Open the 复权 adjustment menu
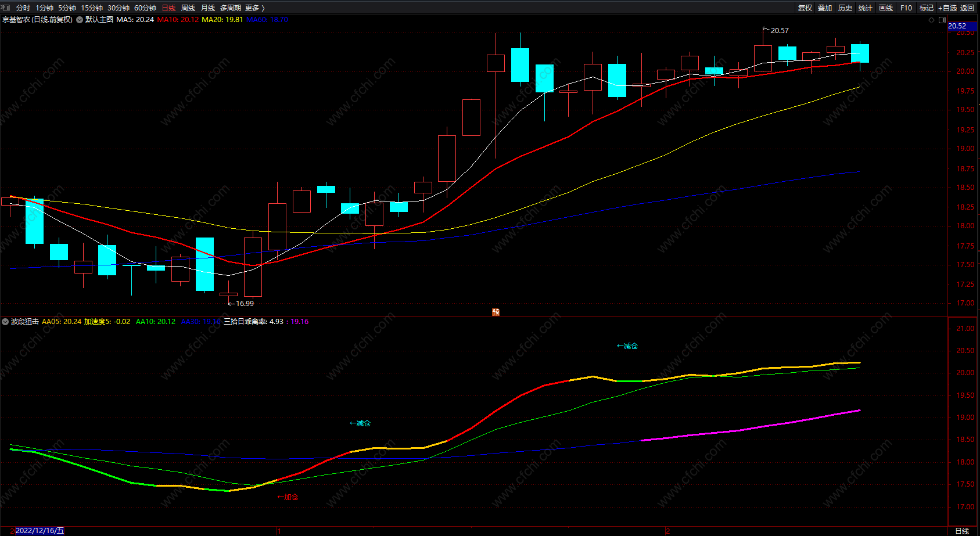 coord(805,8)
